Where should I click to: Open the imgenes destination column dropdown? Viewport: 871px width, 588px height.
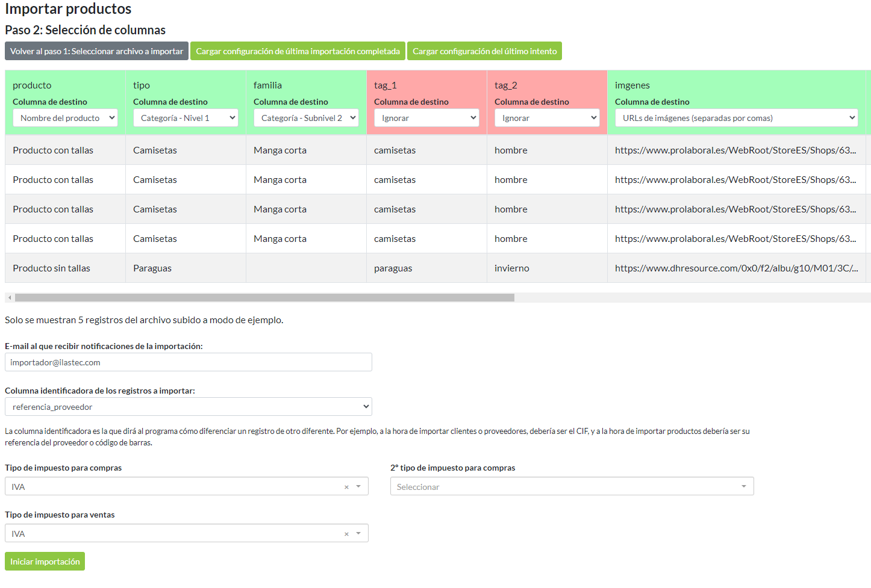click(736, 118)
